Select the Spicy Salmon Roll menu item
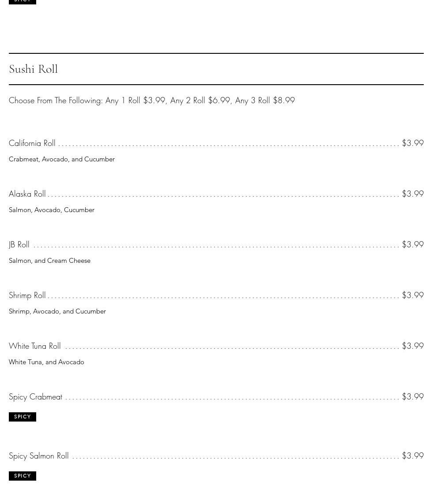 [39, 456]
